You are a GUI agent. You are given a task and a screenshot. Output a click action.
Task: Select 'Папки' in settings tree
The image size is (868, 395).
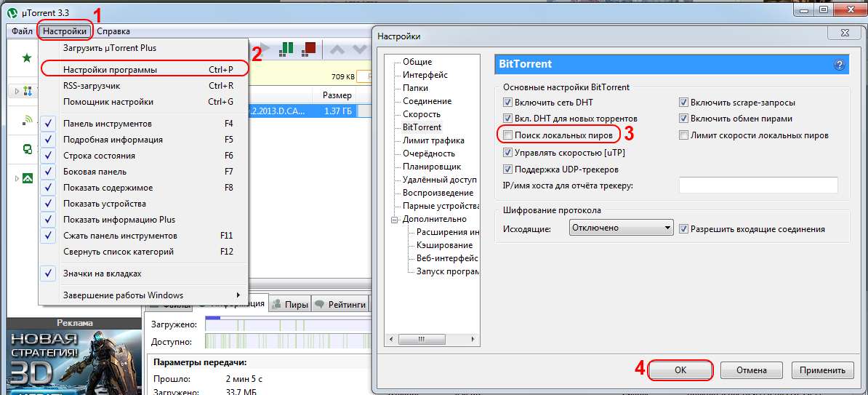(415, 88)
